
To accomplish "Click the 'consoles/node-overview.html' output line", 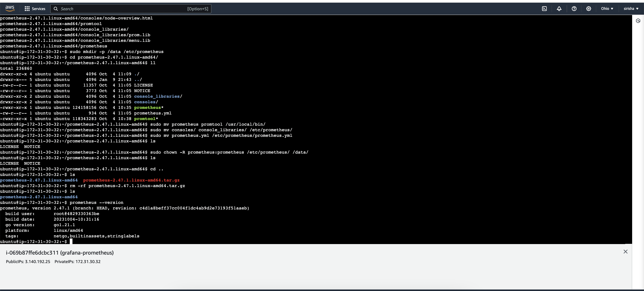I will (x=76, y=18).
